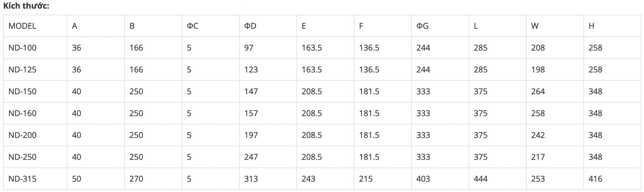Click the Kích thước heading text

[x=26, y=6]
